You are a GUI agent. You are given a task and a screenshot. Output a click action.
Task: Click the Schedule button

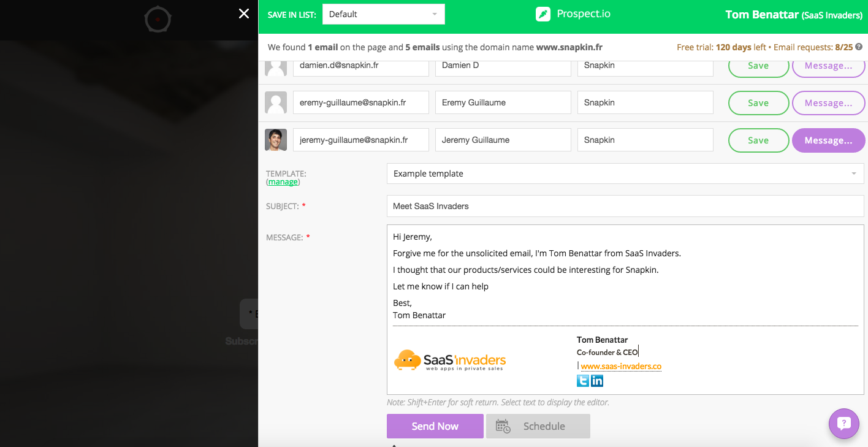click(x=538, y=426)
